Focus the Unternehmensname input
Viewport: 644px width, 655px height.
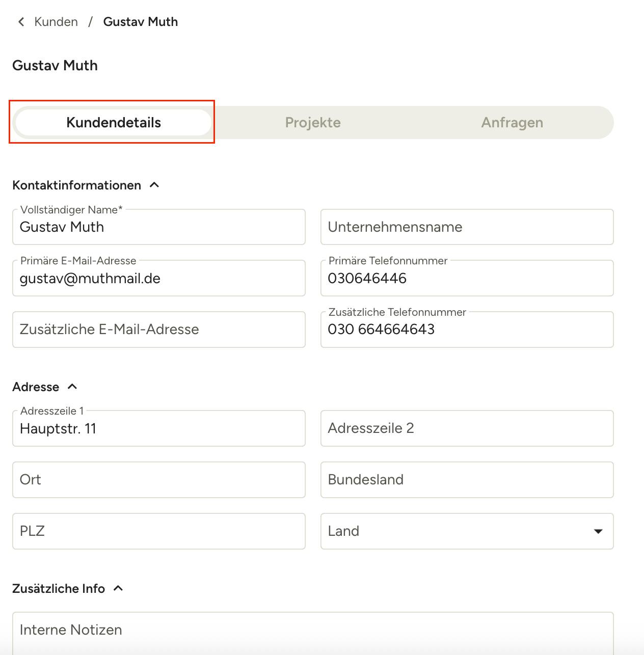pos(467,227)
